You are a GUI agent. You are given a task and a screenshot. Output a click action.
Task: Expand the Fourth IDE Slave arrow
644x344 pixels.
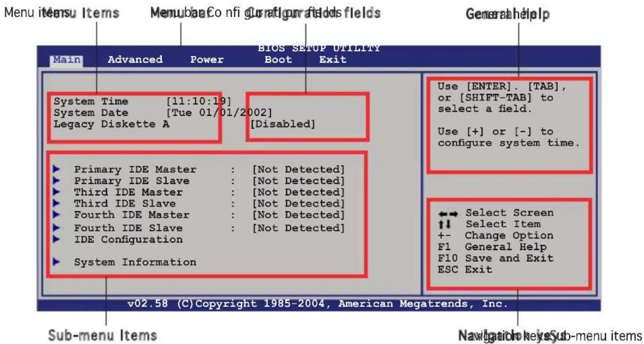click(x=56, y=227)
